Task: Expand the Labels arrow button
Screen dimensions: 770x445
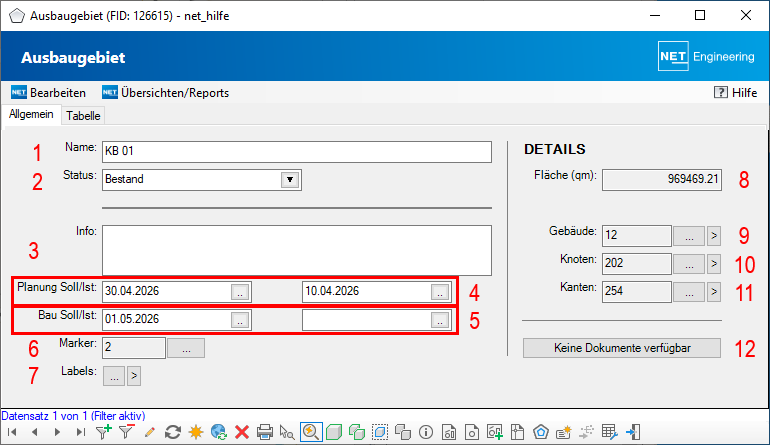Action: click(x=135, y=376)
